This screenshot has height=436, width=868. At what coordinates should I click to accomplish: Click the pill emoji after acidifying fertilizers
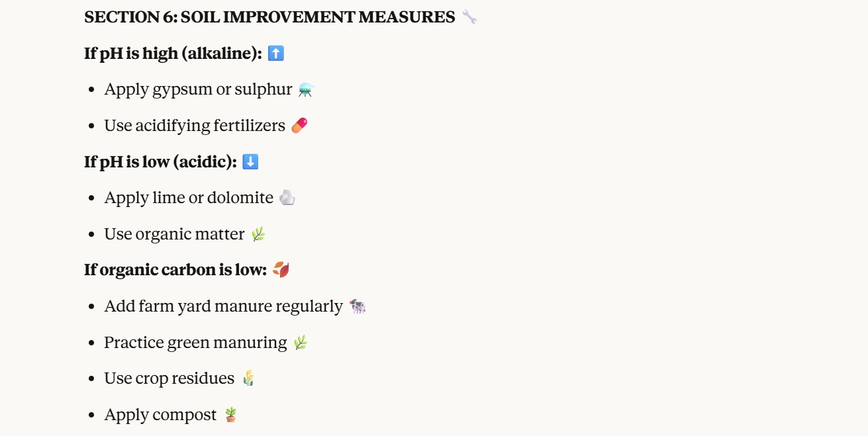(x=299, y=126)
